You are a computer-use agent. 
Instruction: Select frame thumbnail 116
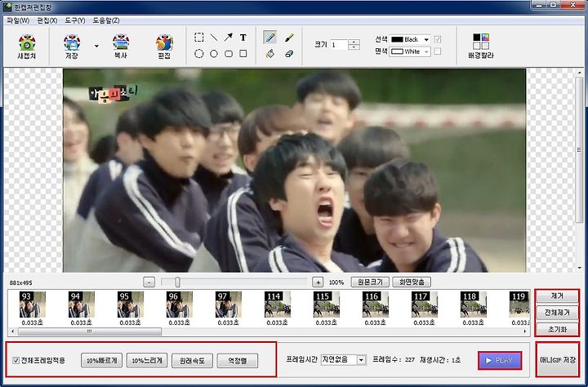pyautogui.click(x=376, y=305)
